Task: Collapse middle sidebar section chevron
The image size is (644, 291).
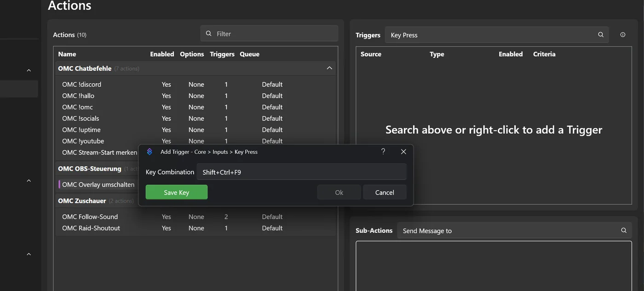Action: (29, 181)
